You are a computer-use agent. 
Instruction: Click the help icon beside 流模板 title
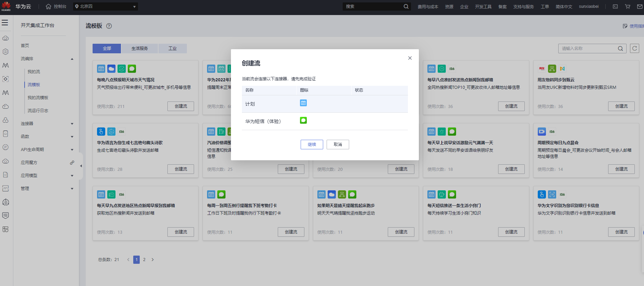[x=109, y=26]
